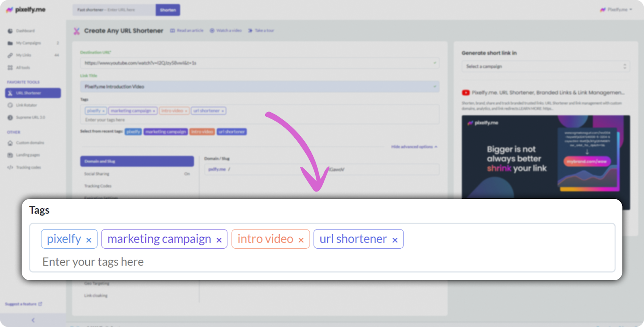Click Hide advanced options
The height and width of the screenshot is (327, 644).
pyautogui.click(x=414, y=147)
